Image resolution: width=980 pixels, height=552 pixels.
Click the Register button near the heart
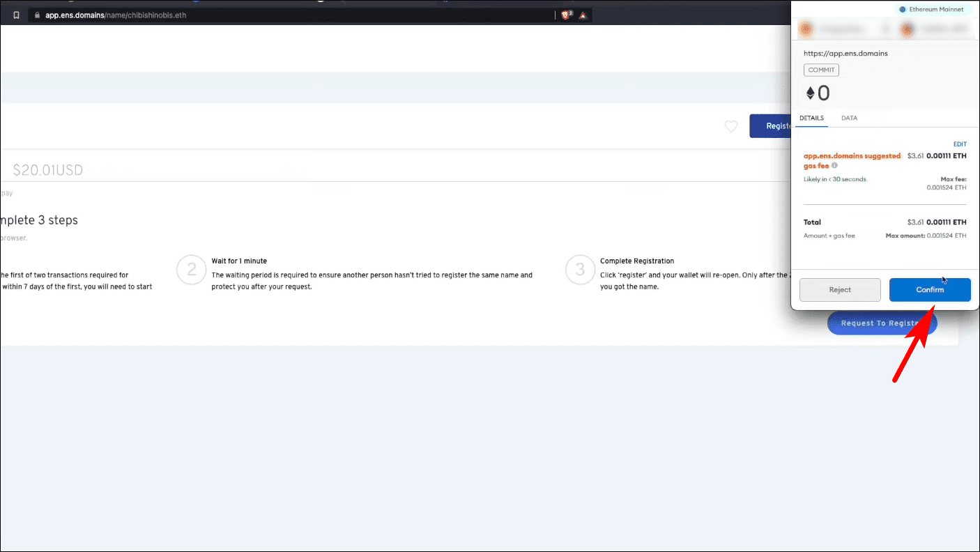[x=770, y=126]
